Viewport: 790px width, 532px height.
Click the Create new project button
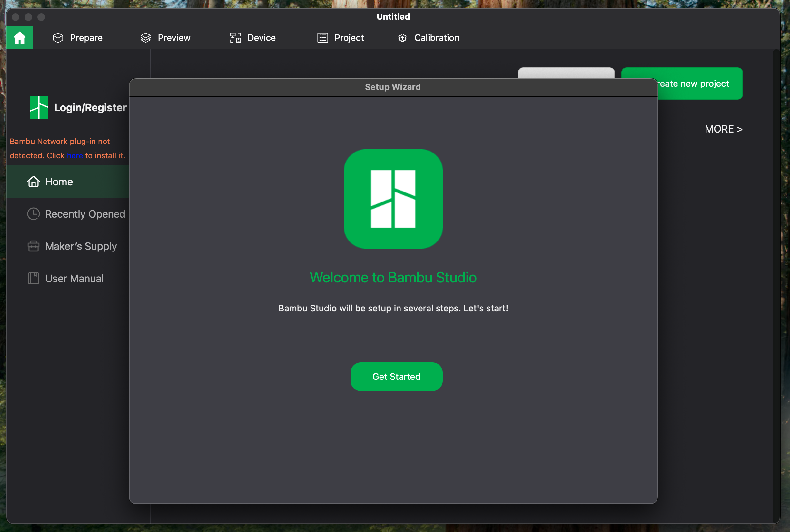click(x=699, y=84)
